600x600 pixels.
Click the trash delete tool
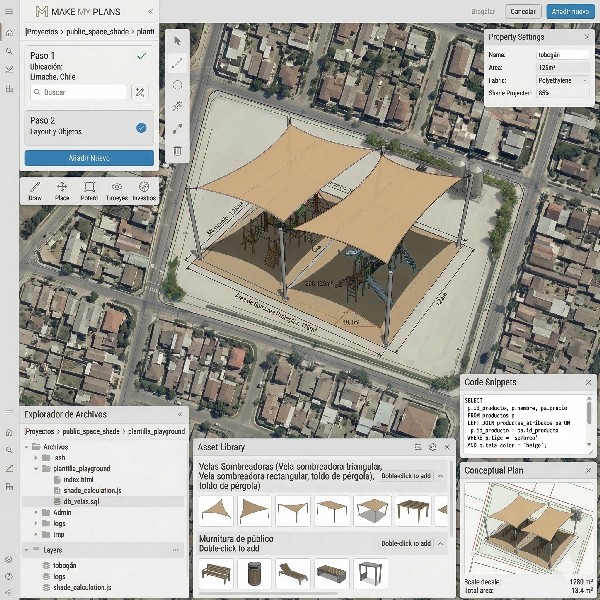click(x=177, y=151)
